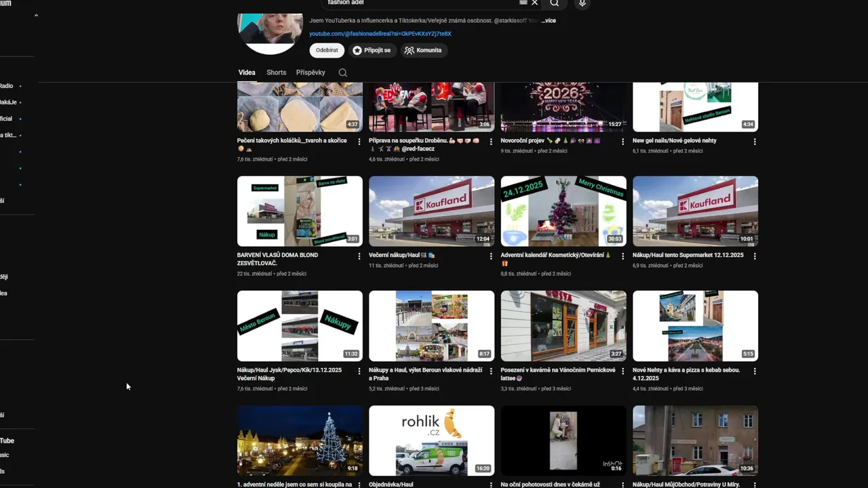This screenshot has width=868, height=488.
Task: Play the Kaufland thumbnail with 12:04 duration
Action: point(431,211)
